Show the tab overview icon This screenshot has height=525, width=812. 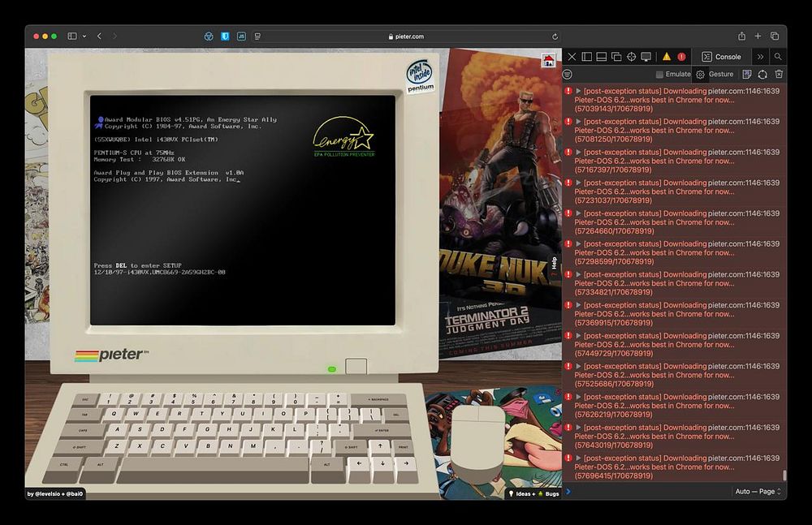pos(774,37)
